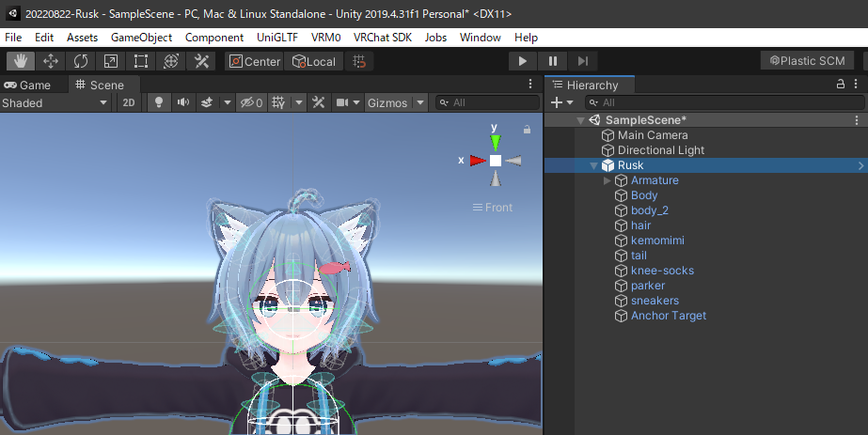Viewport: 868px width, 435px height.
Task: Open Plastic SCM
Action: (x=808, y=61)
